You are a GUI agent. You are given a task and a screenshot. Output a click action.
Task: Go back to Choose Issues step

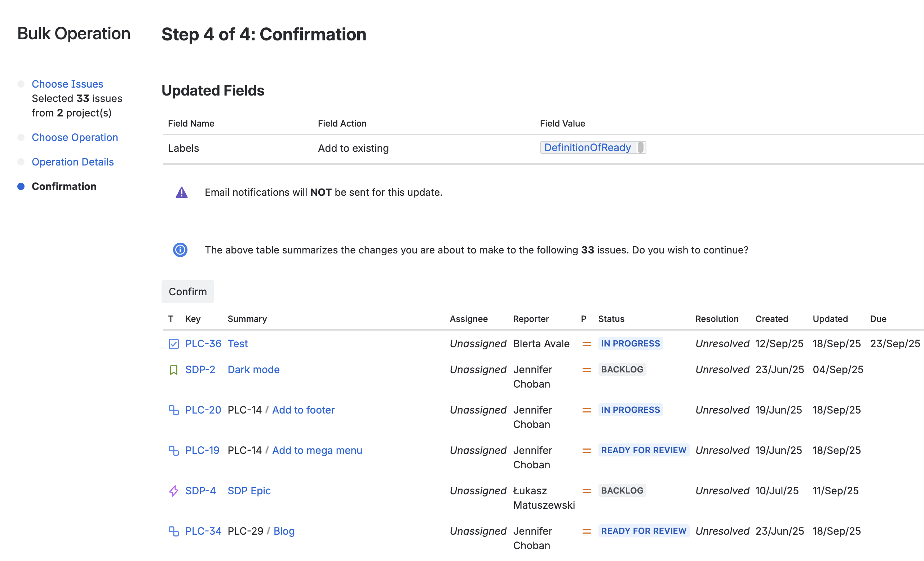coord(67,84)
